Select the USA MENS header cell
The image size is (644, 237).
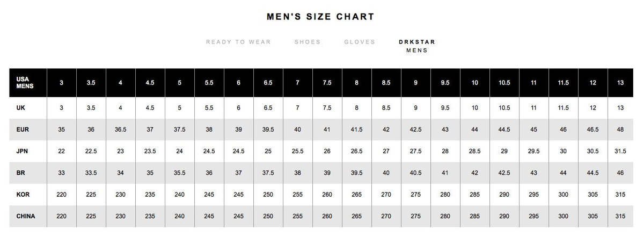coord(28,82)
